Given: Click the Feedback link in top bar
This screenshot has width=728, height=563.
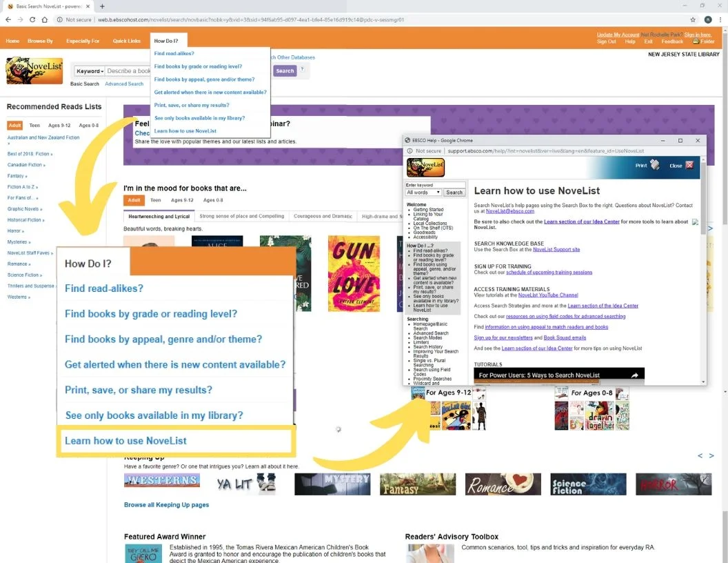Looking at the screenshot, I should point(672,41).
